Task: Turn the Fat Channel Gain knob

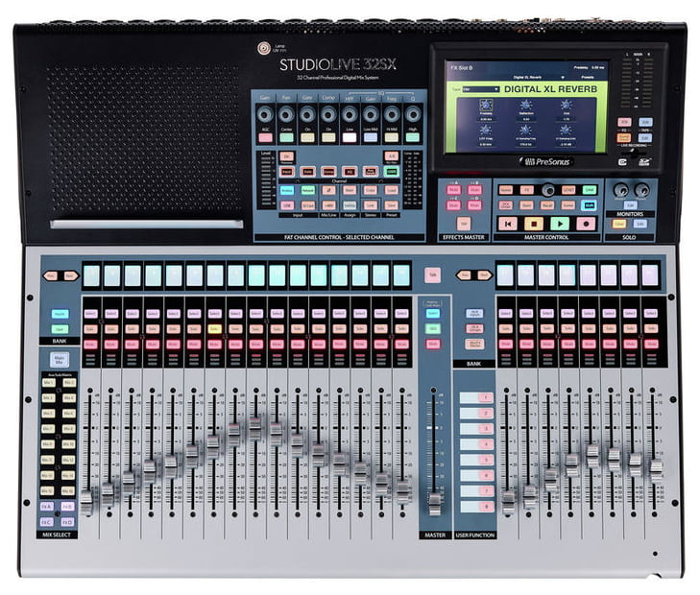Action: pyautogui.click(x=265, y=114)
